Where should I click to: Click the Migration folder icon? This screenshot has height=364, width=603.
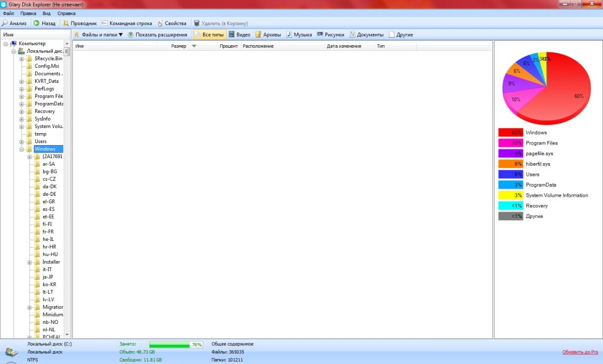[x=37, y=307]
